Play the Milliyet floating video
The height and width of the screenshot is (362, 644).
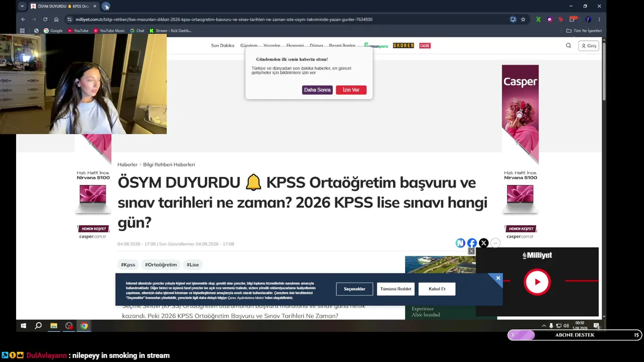(x=537, y=282)
